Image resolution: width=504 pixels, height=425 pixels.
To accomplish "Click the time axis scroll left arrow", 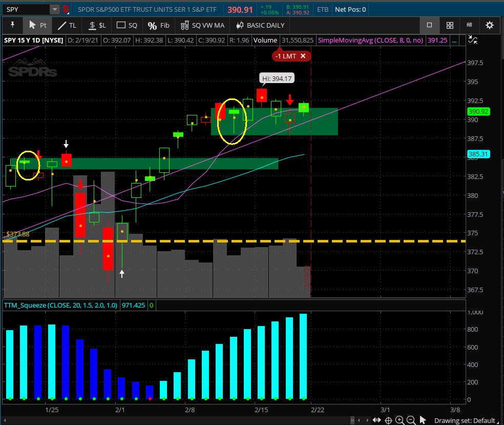I will 359,420.
